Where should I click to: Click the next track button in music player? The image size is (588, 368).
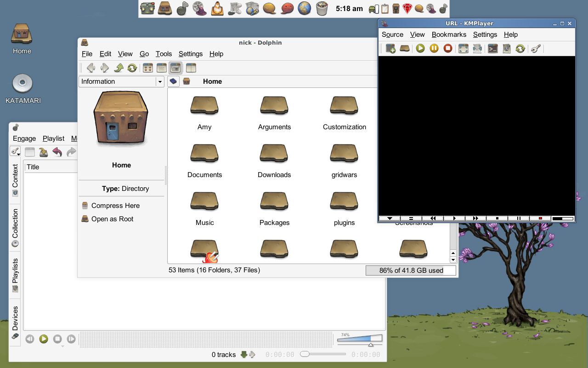pos(71,339)
